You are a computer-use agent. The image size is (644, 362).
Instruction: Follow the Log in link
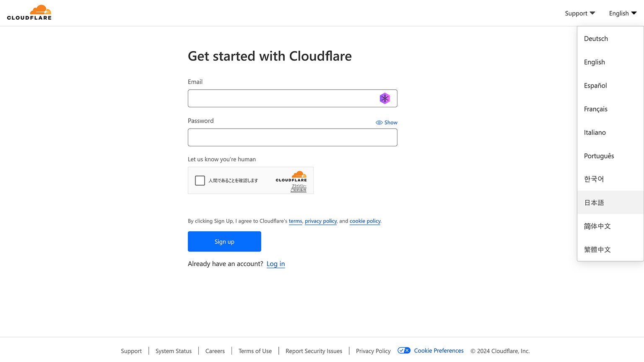coord(275,264)
